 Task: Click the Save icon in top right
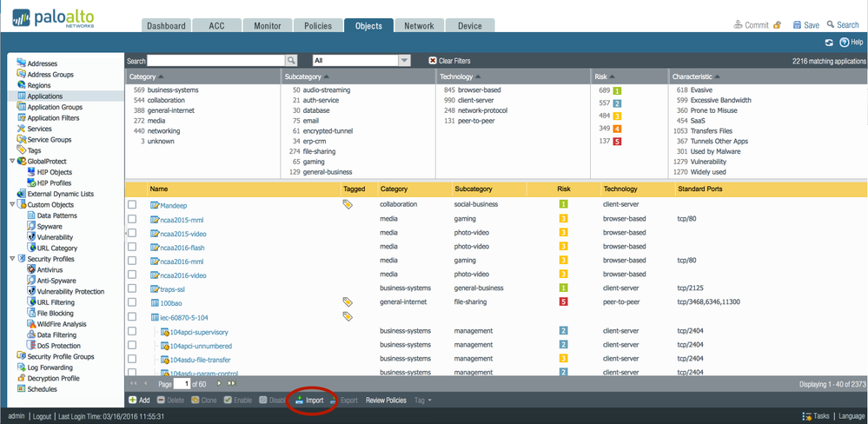(797, 25)
